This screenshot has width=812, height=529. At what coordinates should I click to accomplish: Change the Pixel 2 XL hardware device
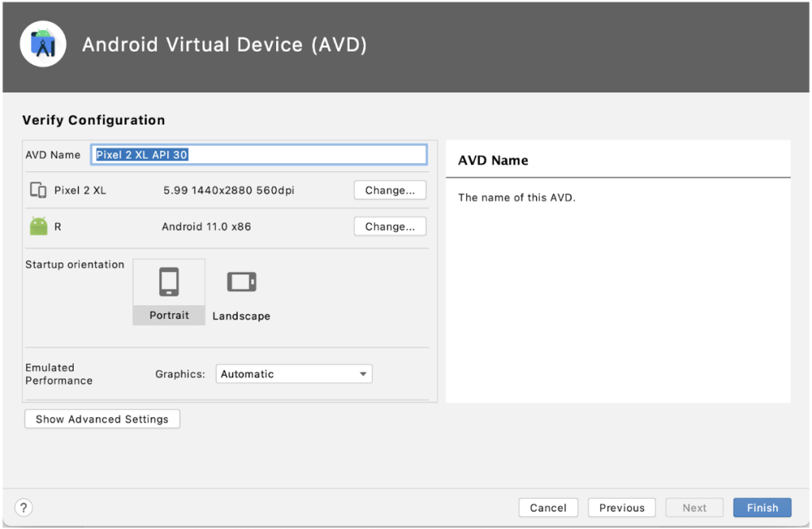coord(389,190)
